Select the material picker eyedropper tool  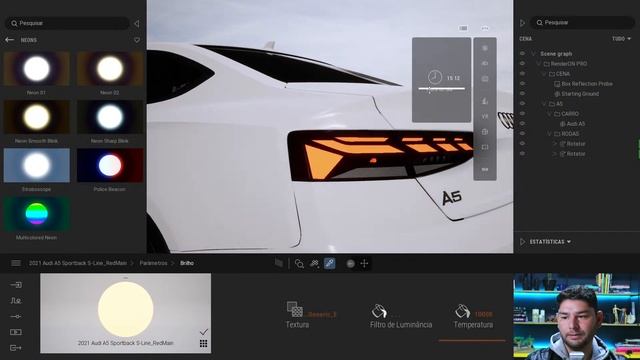point(329,264)
